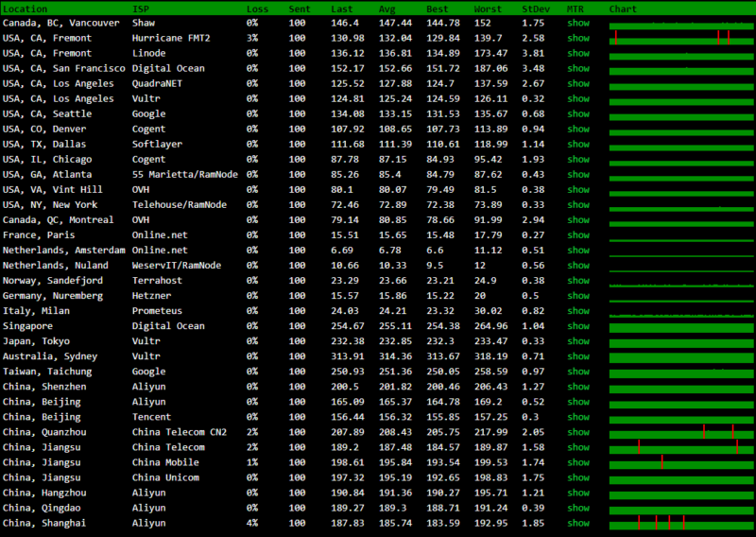Click show link for Beijing Tencent row
756x537 pixels.
577,417
